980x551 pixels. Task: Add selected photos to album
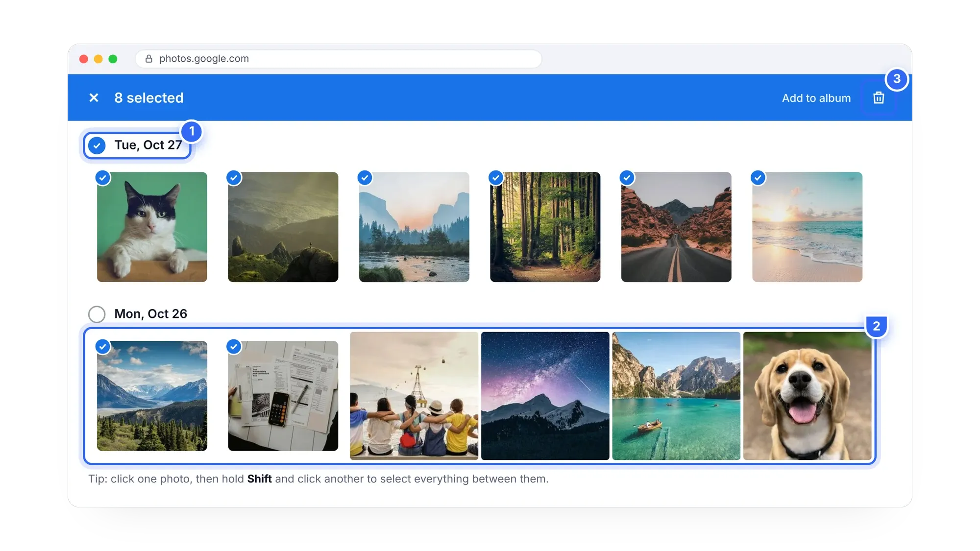(816, 98)
